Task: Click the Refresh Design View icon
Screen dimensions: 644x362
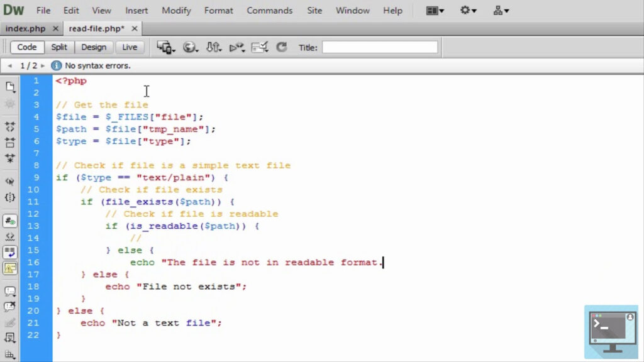Action: coord(281,47)
